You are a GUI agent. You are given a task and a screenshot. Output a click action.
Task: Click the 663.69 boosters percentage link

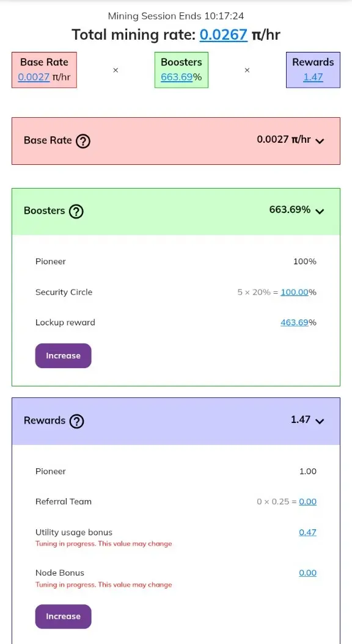click(176, 78)
